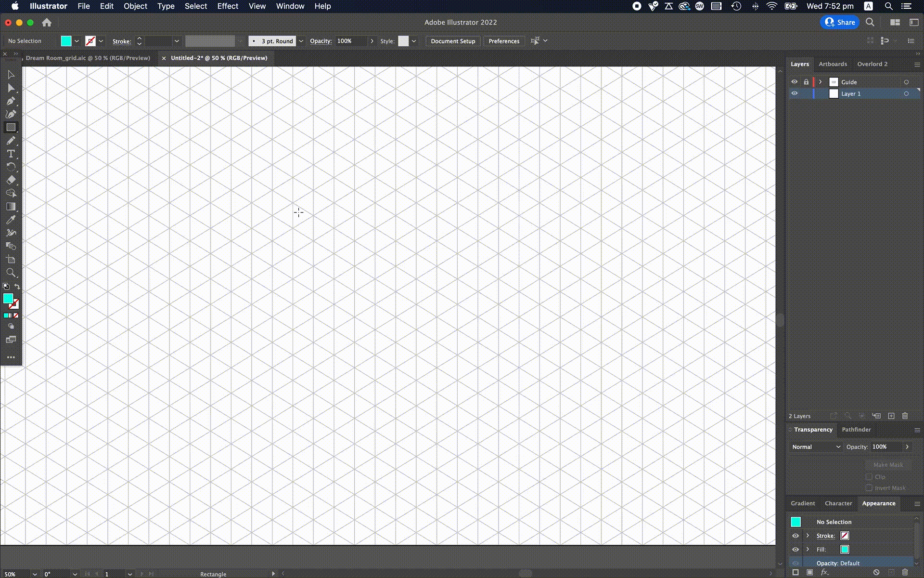Click the Preferences button
The image size is (924, 578).
(x=504, y=41)
